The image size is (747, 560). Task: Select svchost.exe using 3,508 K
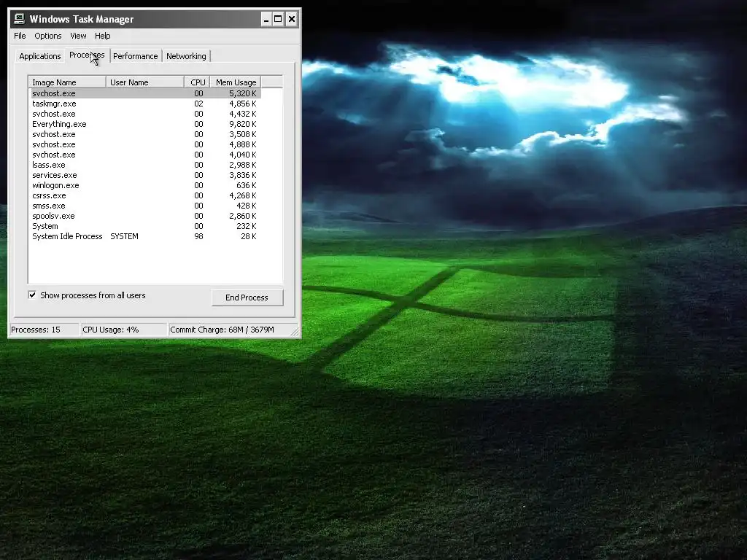click(145, 134)
